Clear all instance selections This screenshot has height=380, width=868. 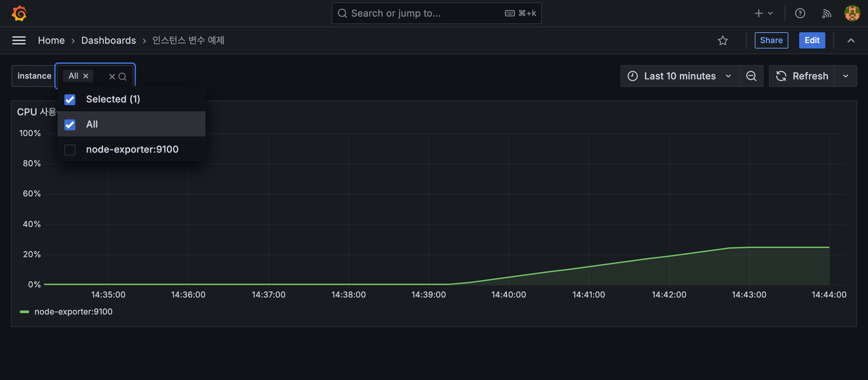(x=112, y=77)
